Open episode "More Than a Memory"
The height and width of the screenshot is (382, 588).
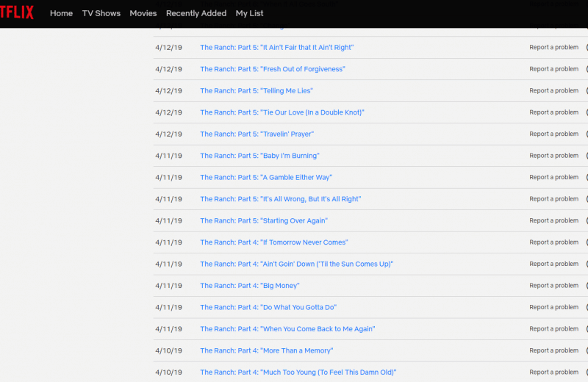tap(267, 351)
